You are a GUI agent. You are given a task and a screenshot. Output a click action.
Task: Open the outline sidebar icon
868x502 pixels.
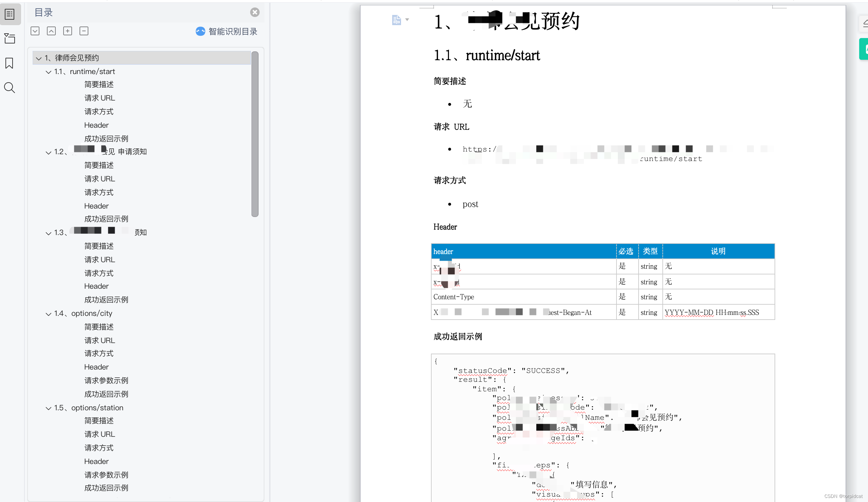tap(10, 14)
